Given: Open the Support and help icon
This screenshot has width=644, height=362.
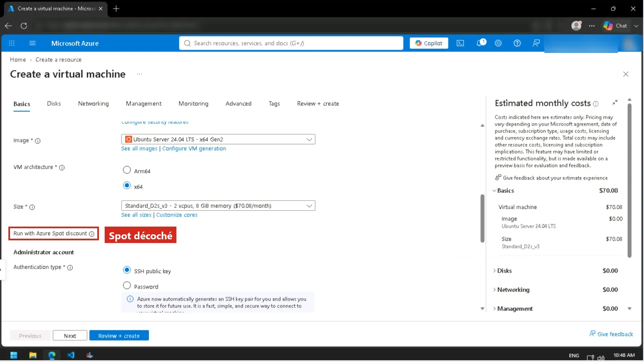Looking at the screenshot, I should [517, 43].
